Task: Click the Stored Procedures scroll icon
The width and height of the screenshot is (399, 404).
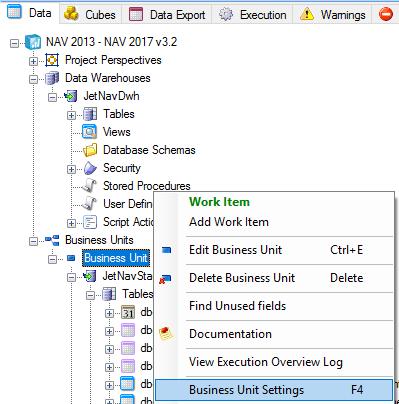Action: click(89, 186)
